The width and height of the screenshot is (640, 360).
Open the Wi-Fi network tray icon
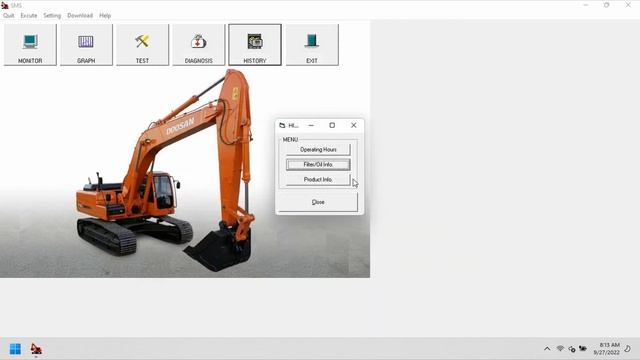[x=560, y=349]
